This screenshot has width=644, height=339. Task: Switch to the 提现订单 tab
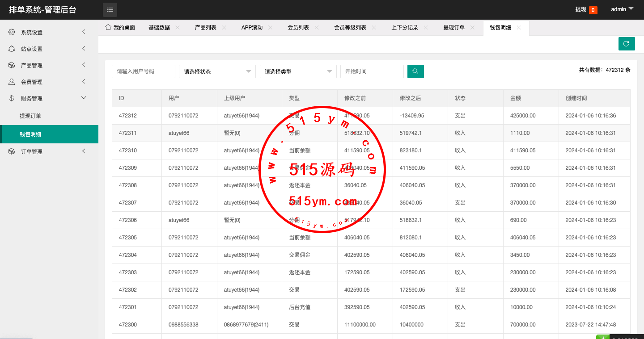pyautogui.click(x=453, y=28)
